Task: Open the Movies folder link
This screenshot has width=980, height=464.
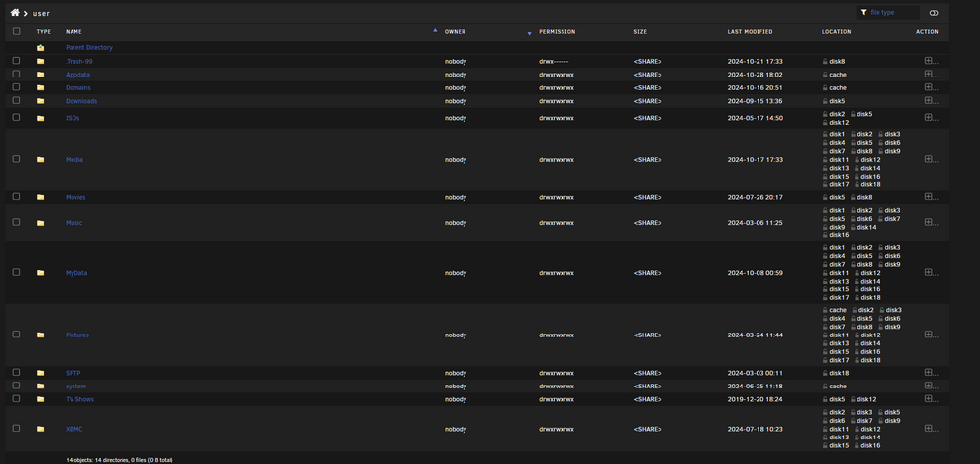Action: 75,197
